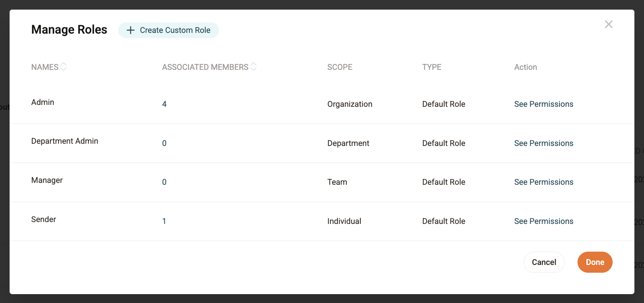
Task: Sort roles by Names column arrows
Action: pos(64,67)
